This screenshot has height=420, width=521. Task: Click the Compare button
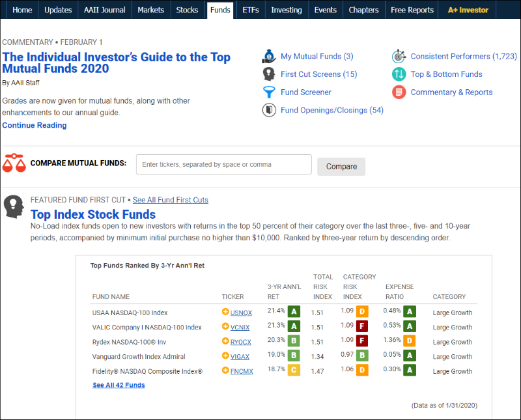[341, 167]
